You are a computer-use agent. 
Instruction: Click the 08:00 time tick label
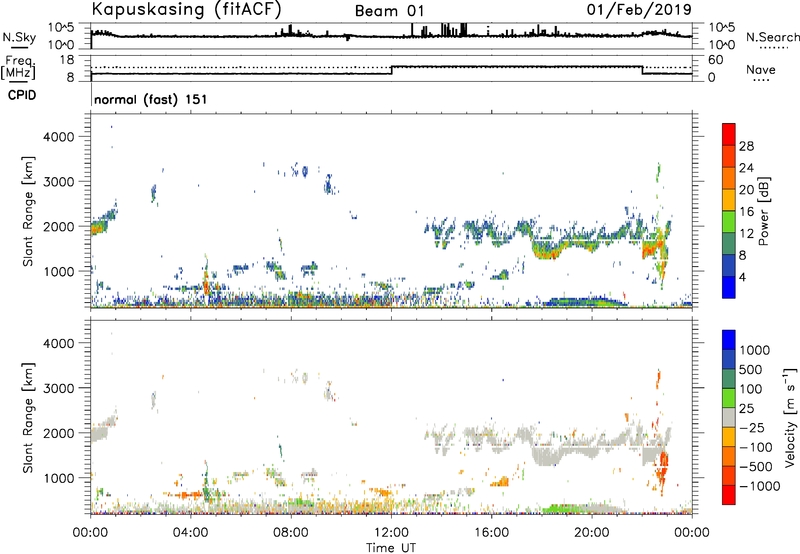(x=291, y=533)
